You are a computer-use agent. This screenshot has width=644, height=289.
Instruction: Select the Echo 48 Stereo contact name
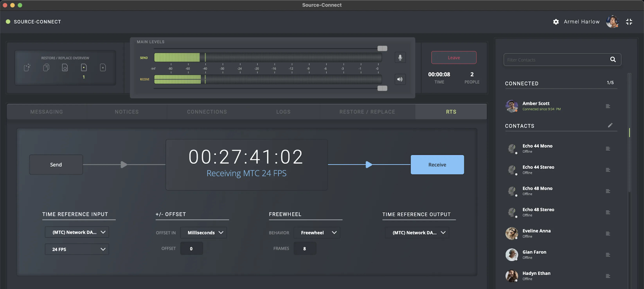[538, 210]
